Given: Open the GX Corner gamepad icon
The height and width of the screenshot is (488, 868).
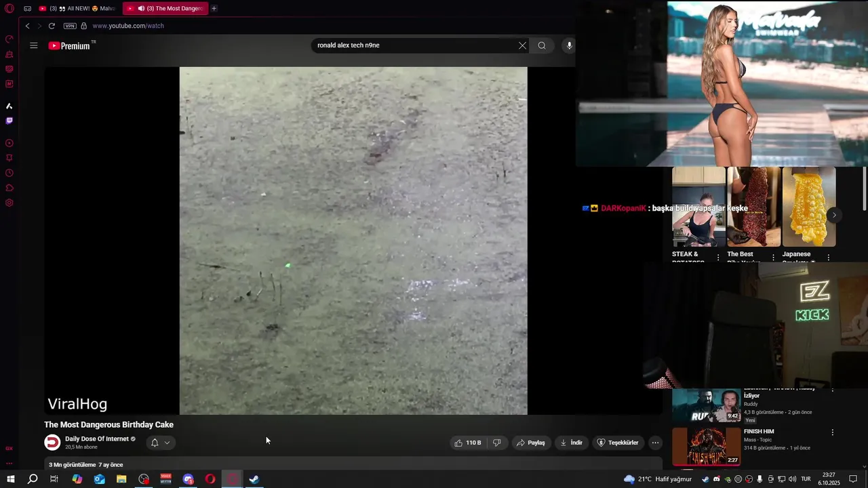Looking at the screenshot, I should [27, 9].
